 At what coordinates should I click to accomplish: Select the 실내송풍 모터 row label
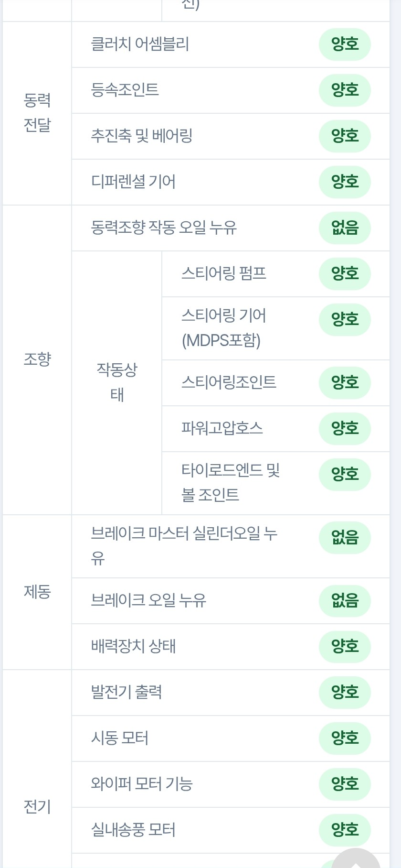133,830
